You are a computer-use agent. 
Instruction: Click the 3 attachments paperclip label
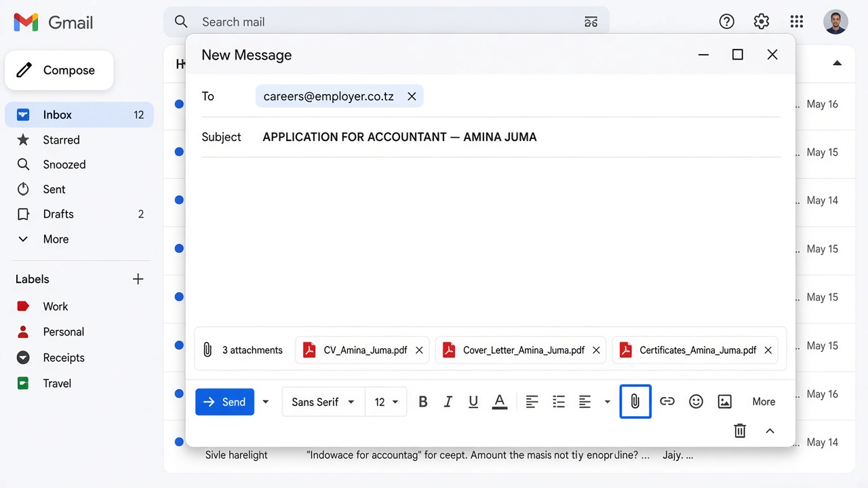(x=242, y=350)
